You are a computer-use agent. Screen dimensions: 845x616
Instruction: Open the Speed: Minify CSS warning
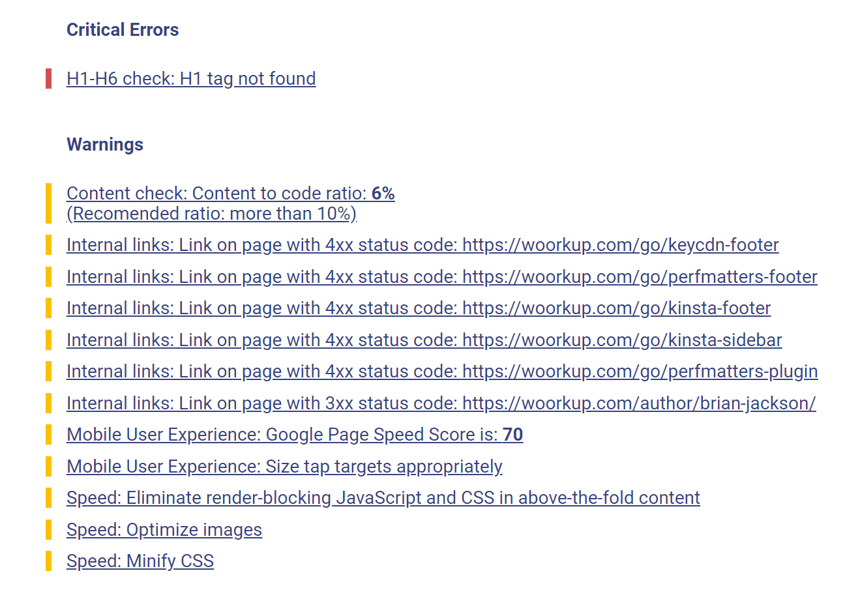[140, 561]
